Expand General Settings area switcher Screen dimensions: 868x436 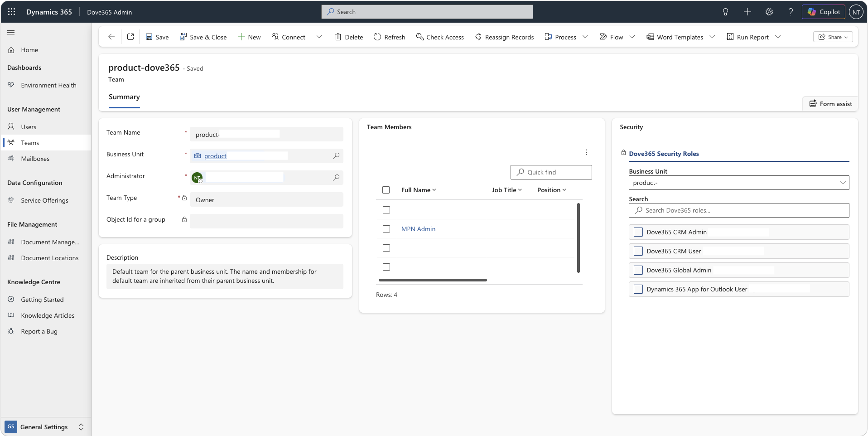[45, 427]
